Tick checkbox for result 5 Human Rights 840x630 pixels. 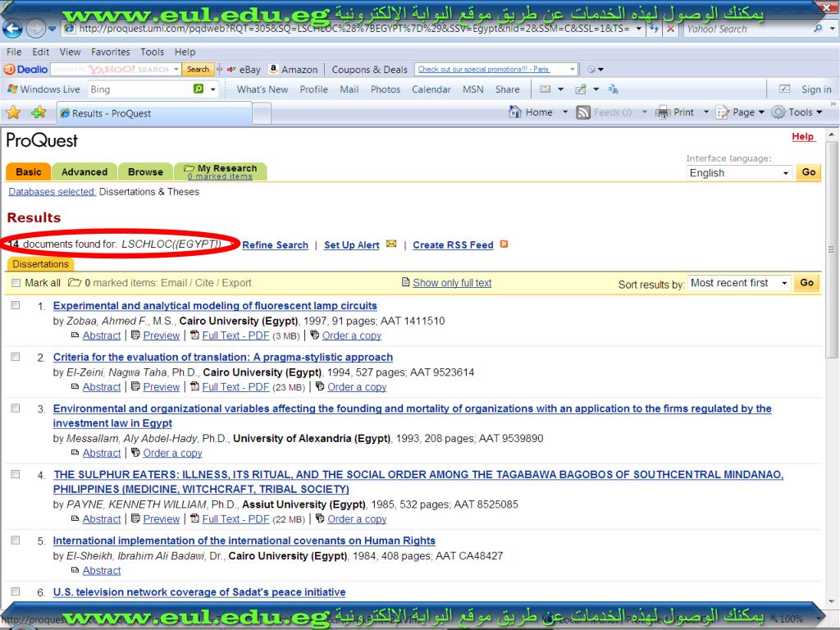pos(16,540)
